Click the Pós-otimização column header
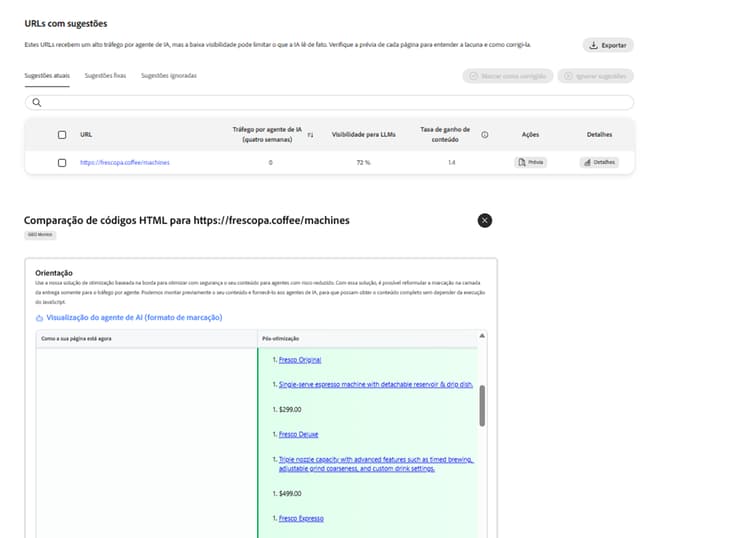The image size is (750, 538). coord(281,339)
